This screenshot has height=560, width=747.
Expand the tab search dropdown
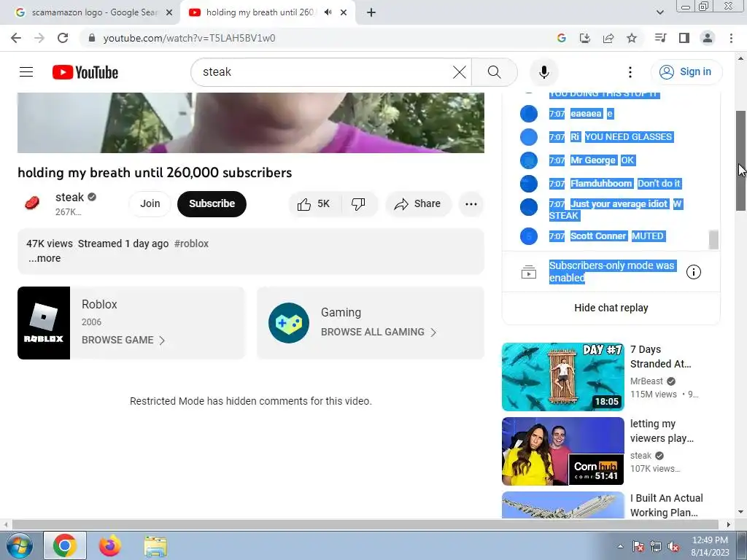click(659, 13)
